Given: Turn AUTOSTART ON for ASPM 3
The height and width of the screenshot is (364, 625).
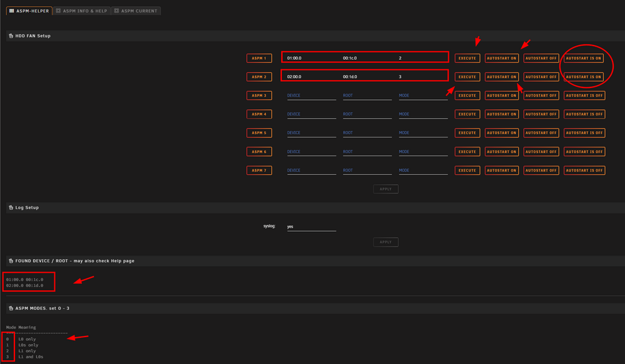Looking at the screenshot, I should click(501, 96).
